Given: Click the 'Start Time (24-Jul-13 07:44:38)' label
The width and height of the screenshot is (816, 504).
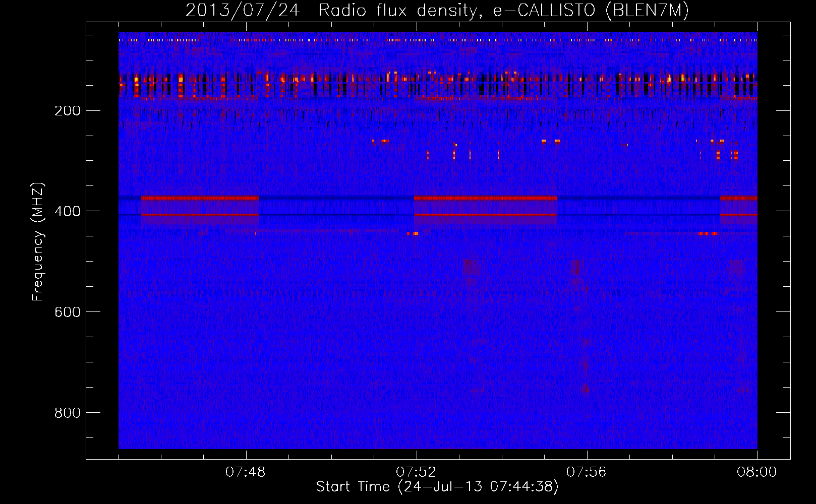Looking at the screenshot, I should coord(437,487).
